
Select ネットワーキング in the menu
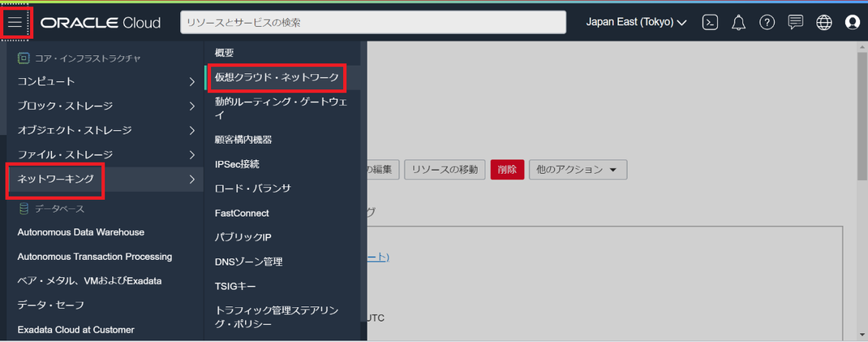[105, 179]
